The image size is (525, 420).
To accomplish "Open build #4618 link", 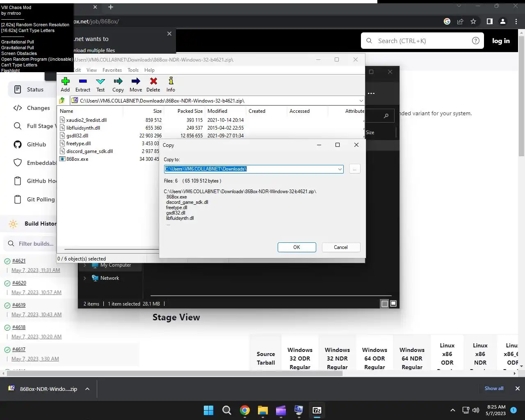I will (19, 327).
